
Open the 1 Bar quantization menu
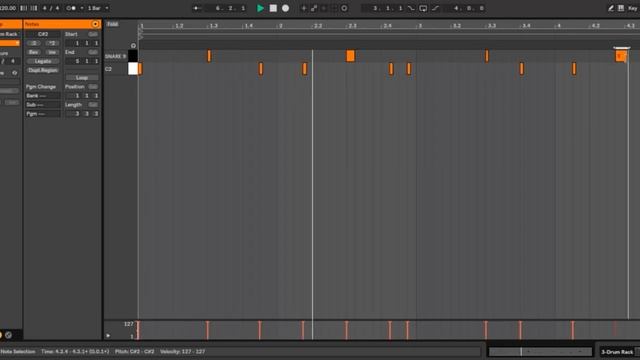(x=98, y=8)
